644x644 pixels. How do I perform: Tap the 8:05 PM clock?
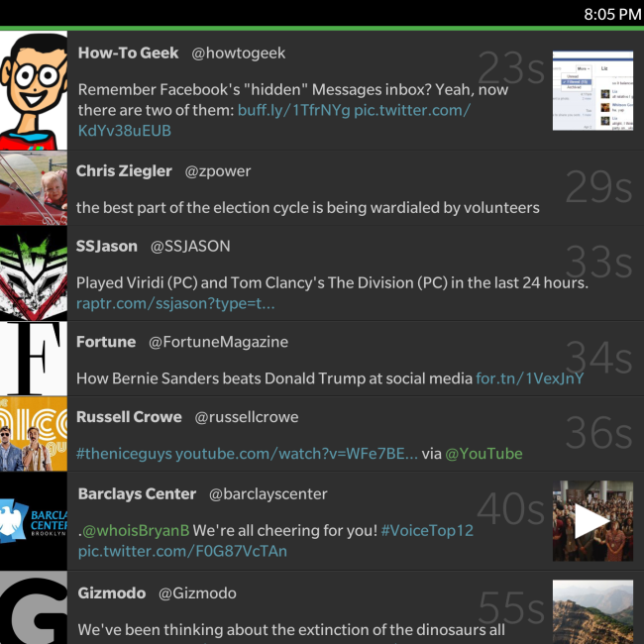612,15
